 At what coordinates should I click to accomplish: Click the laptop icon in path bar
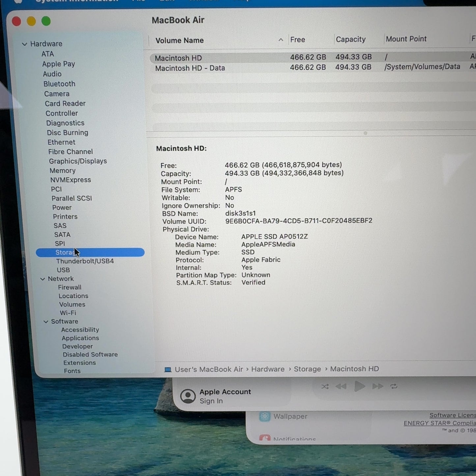point(168,370)
